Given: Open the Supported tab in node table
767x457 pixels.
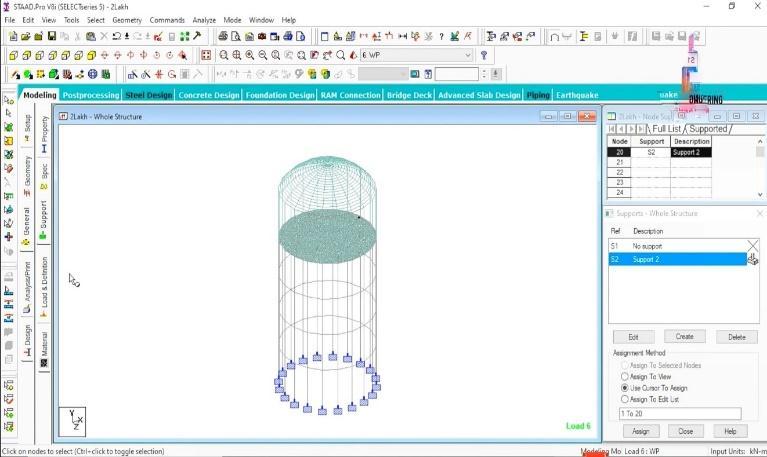Looking at the screenshot, I should tap(708, 129).
